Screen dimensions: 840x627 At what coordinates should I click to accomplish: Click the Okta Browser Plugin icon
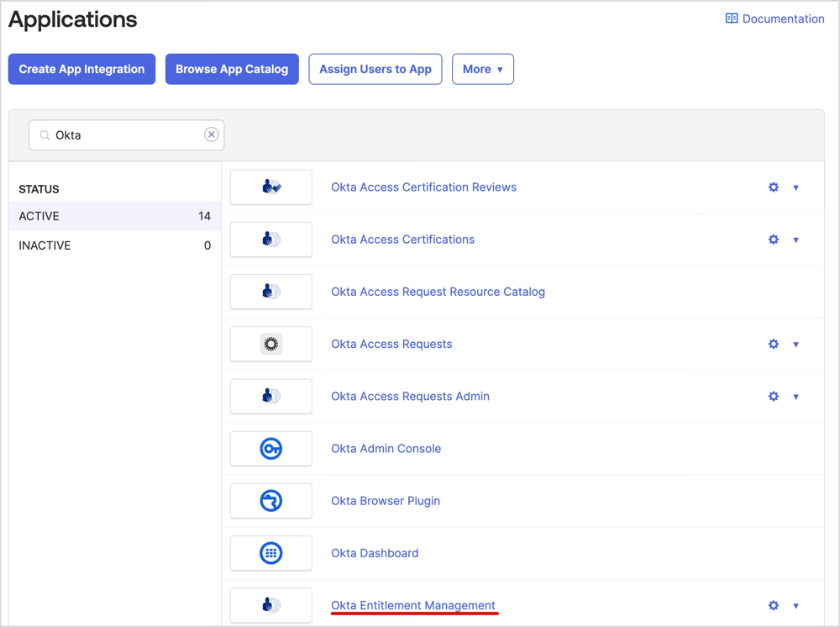[x=271, y=501]
